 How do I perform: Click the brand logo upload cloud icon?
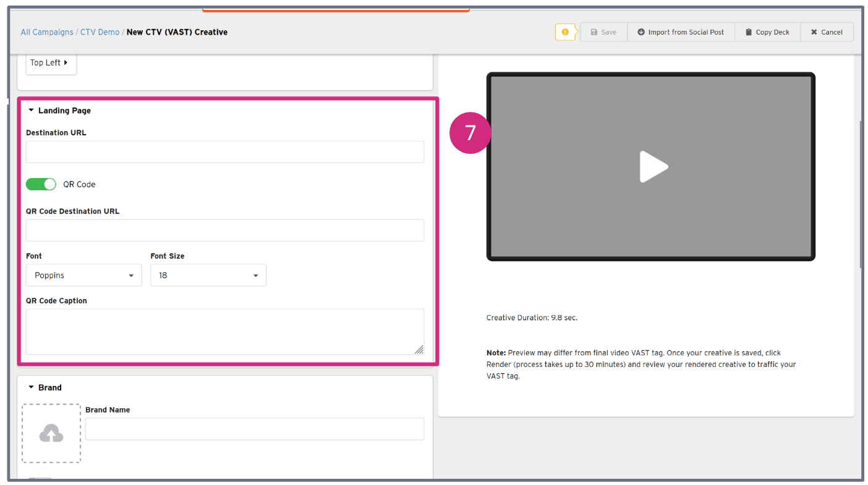pos(51,434)
